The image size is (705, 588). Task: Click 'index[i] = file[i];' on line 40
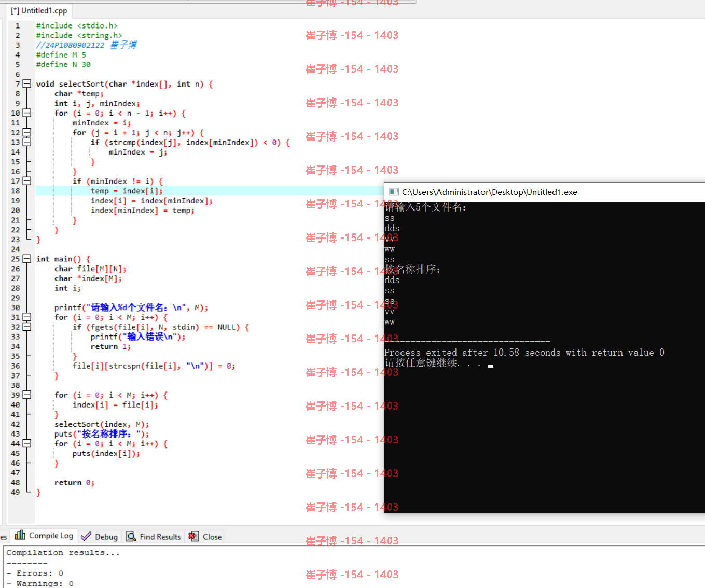(115, 404)
